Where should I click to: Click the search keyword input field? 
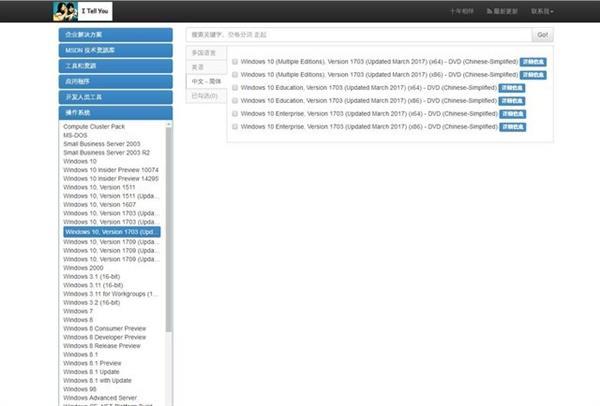click(359, 35)
